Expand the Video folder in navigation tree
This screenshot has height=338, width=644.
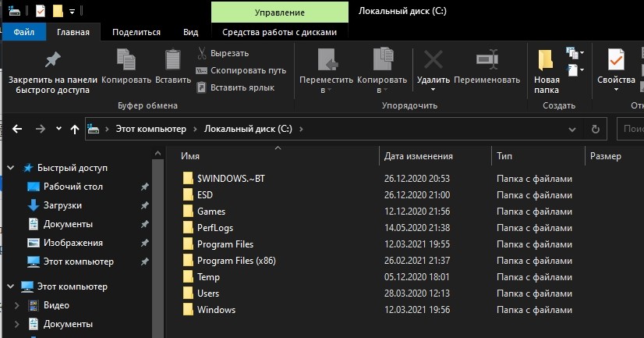[x=16, y=305]
